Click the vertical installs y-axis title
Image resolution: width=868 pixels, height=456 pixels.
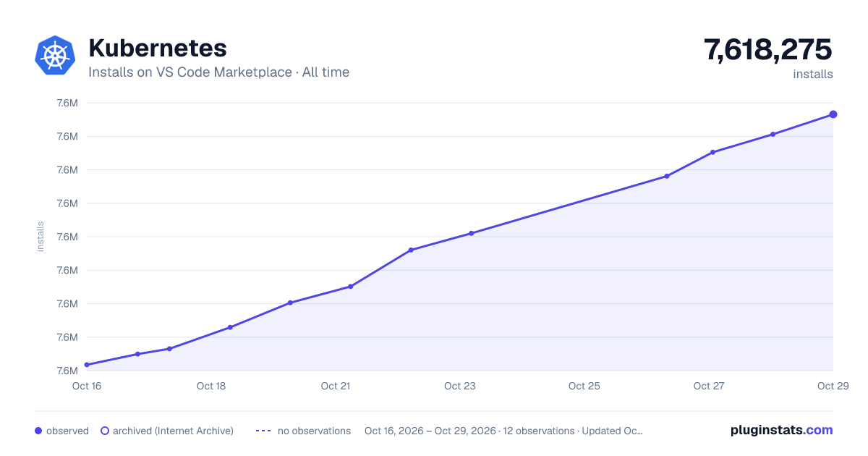pos(41,237)
